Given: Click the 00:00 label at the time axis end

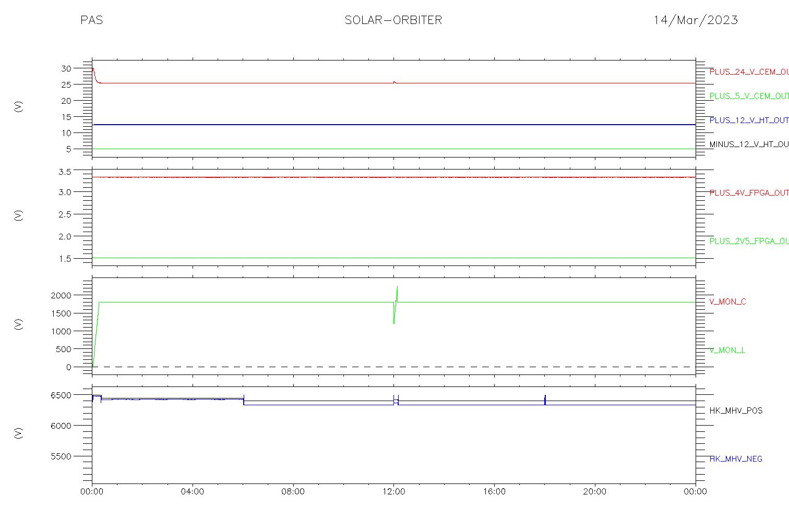Looking at the screenshot, I should point(696,491).
